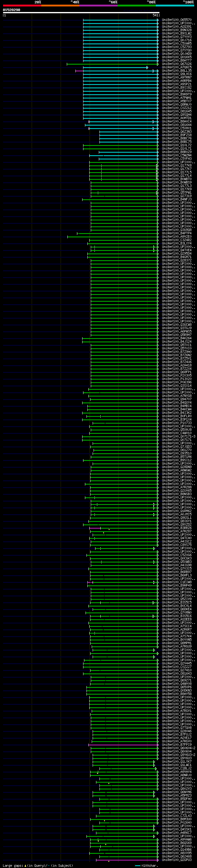197x868 pixels.
Task: Pick the UniRef100_A5BTX7 label
Action: (x=177, y=101)
